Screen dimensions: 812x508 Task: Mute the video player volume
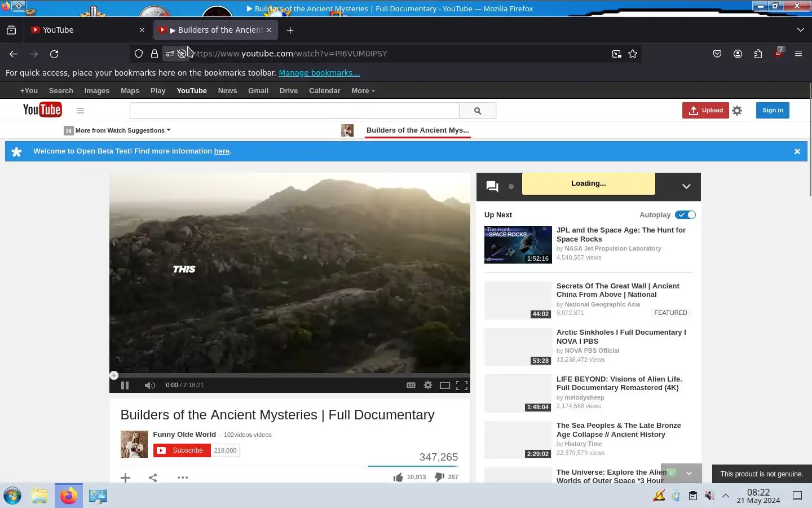tap(149, 386)
